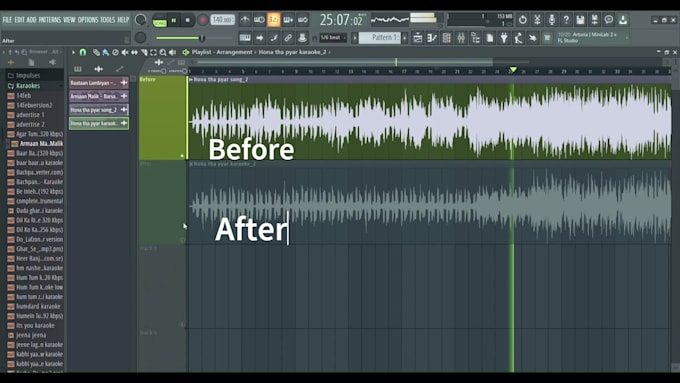Toggle the song/pattern mode switch
Viewport: 680px width, 383px height.
click(160, 20)
